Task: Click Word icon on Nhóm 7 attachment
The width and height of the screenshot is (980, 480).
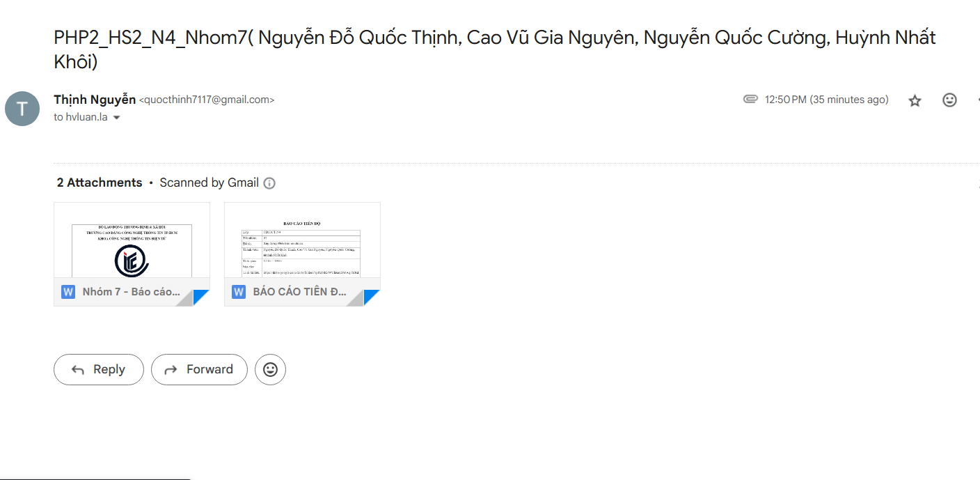Action: tap(68, 292)
